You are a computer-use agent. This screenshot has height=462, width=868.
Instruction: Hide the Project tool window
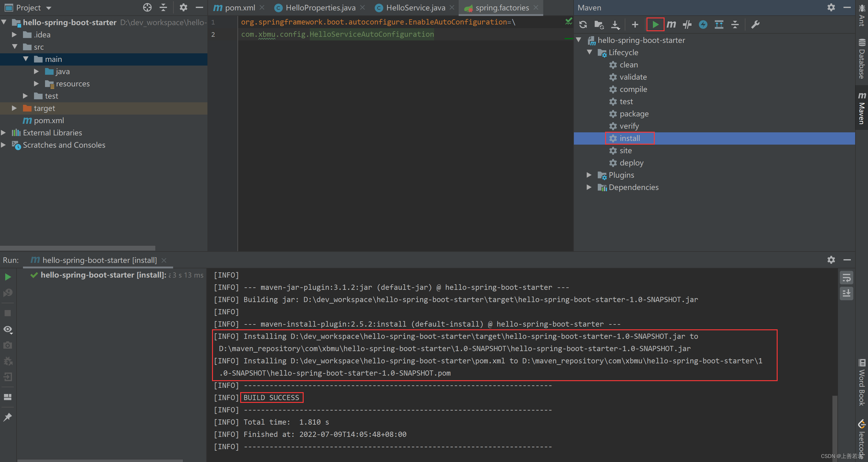point(199,7)
